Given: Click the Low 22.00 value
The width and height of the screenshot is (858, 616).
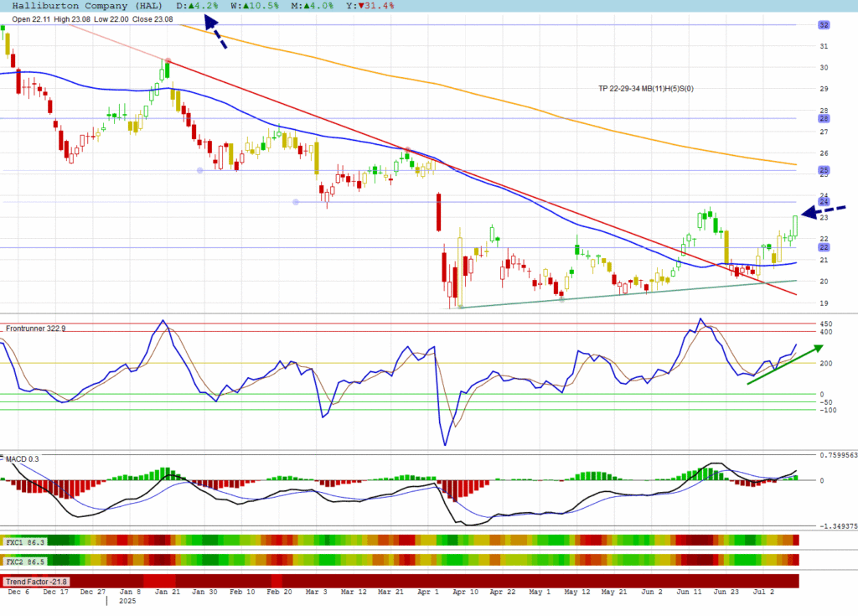Looking at the screenshot, I should [x=111, y=19].
